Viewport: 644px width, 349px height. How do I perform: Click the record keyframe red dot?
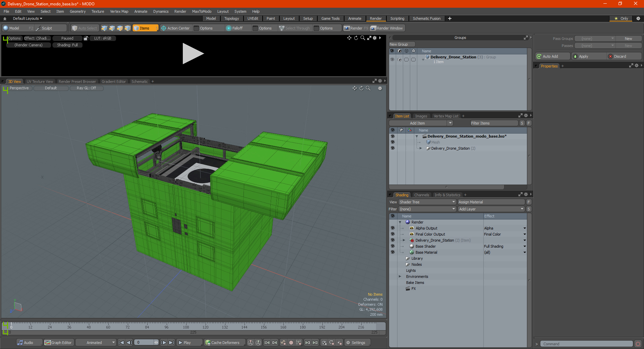coord(291,343)
